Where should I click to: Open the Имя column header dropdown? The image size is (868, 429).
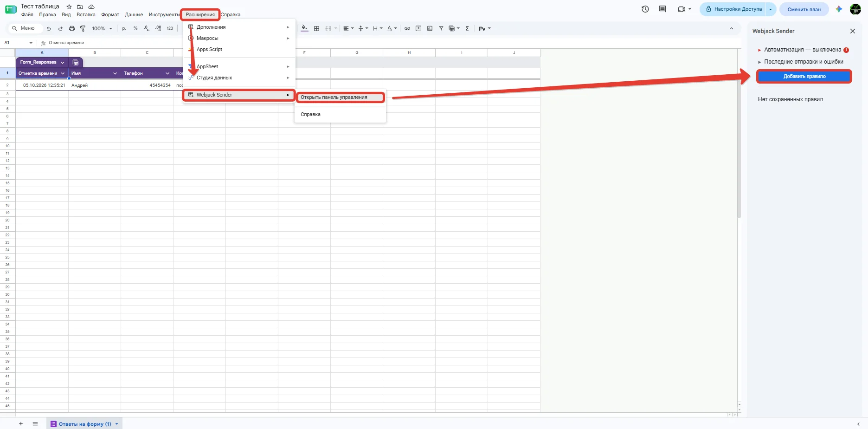115,73
